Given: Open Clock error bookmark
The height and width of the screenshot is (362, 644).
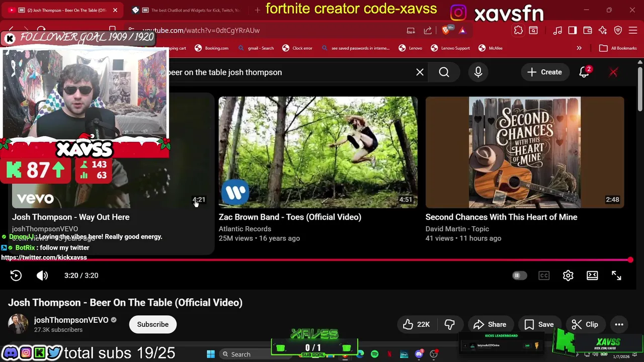Looking at the screenshot, I should pyautogui.click(x=297, y=48).
